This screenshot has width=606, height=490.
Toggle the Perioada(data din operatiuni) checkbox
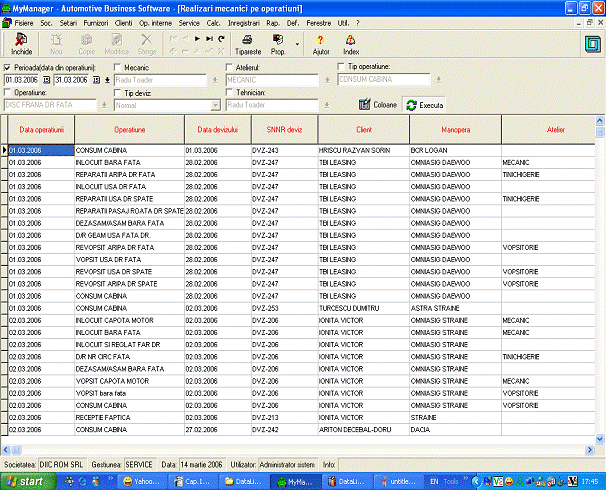[8, 67]
